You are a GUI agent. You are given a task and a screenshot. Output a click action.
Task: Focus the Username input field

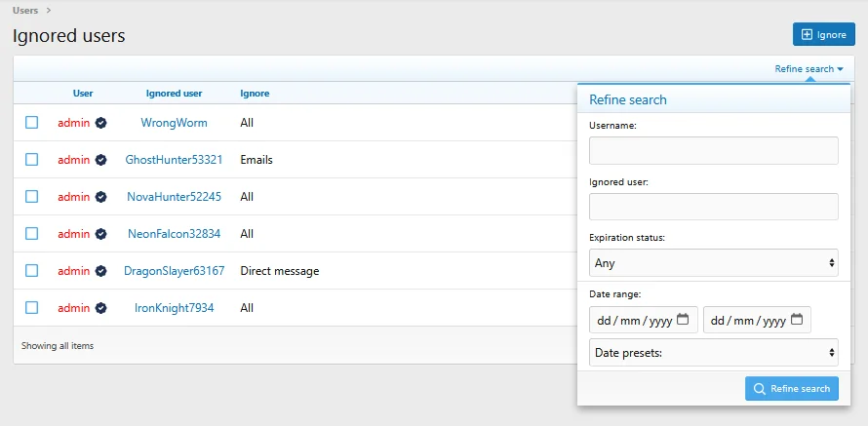pyautogui.click(x=714, y=150)
